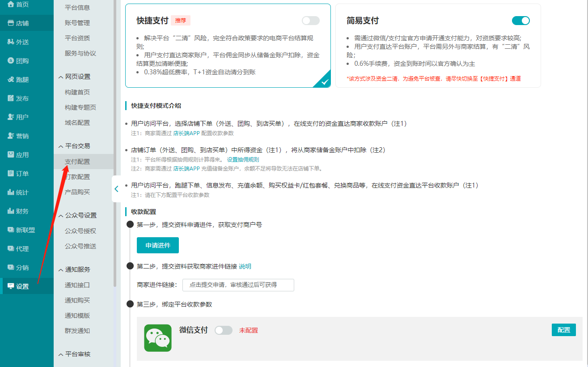
Task: Click the 发布 publish icon
Action: pyautogui.click(x=11, y=98)
